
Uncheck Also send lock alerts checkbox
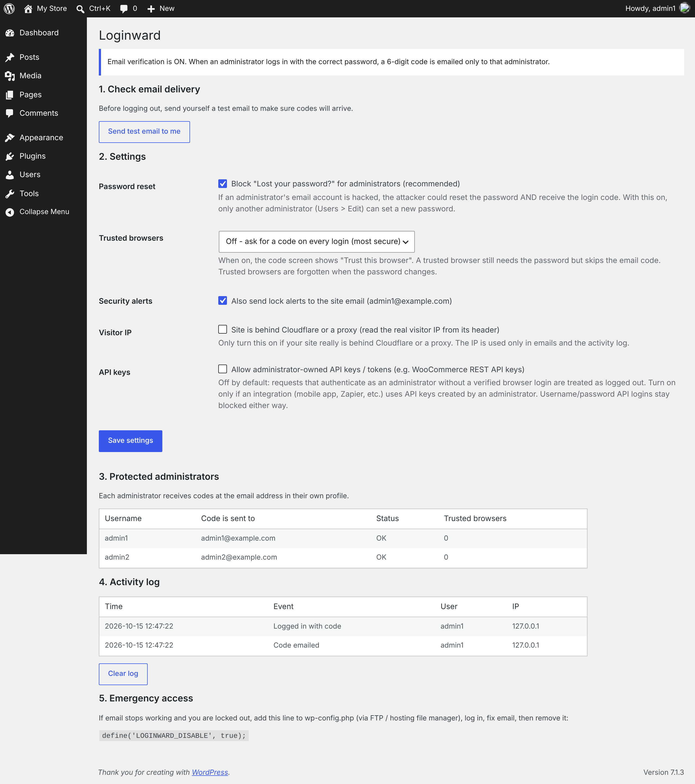coord(223,301)
